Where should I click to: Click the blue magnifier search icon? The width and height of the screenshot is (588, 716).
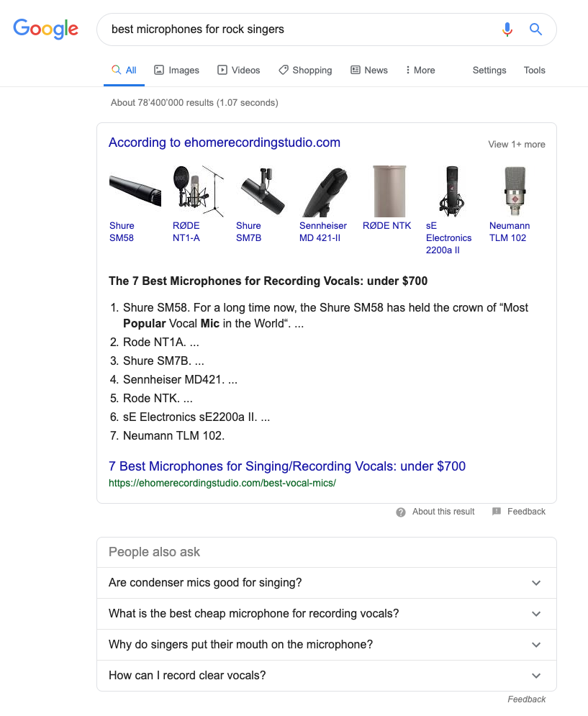point(535,30)
